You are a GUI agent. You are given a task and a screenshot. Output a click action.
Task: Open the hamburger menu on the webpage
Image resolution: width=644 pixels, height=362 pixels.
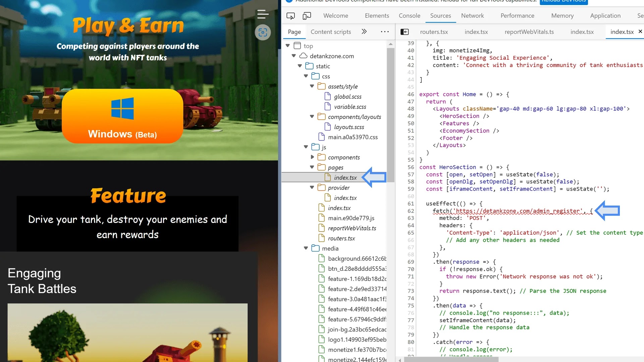pyautogui.click(x=263, y=14)
